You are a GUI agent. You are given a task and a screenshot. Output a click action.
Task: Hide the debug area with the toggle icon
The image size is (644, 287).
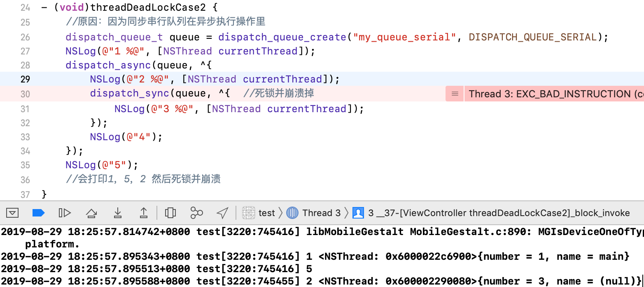(x=13, y=213)
